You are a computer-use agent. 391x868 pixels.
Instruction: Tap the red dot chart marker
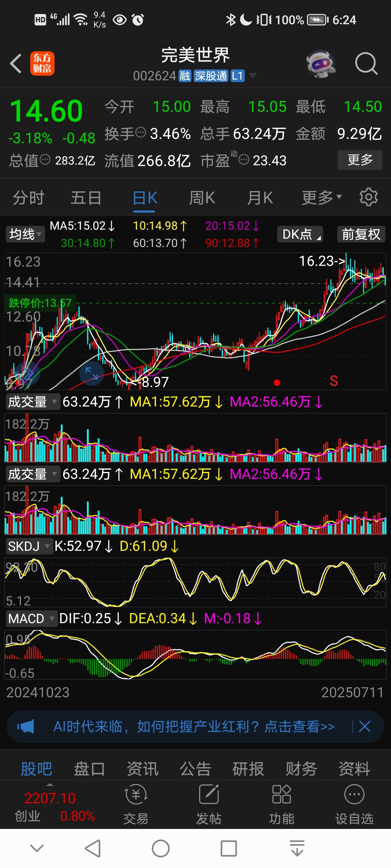click(x=277, y=383)
